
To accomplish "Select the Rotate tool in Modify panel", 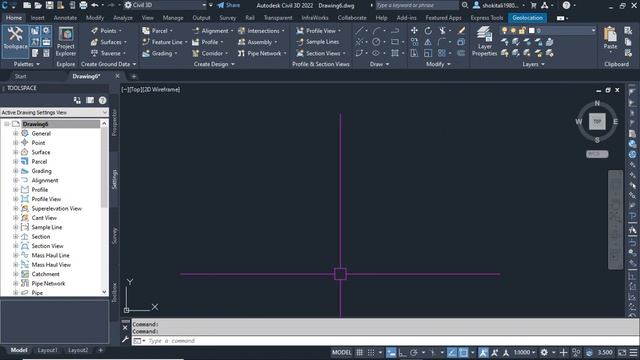I will [428, 31].
